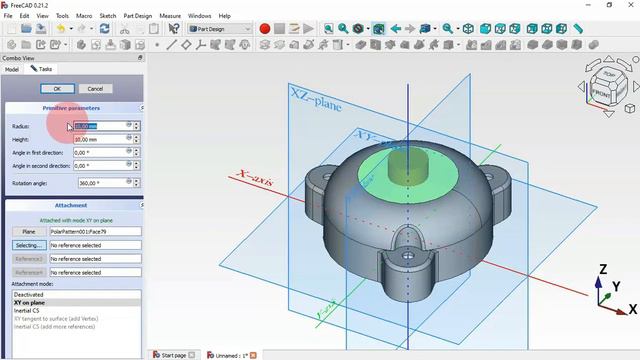Click the Radius stepper arrows
The height and width of the screenshot is (360, 640).
pos(137,126)
